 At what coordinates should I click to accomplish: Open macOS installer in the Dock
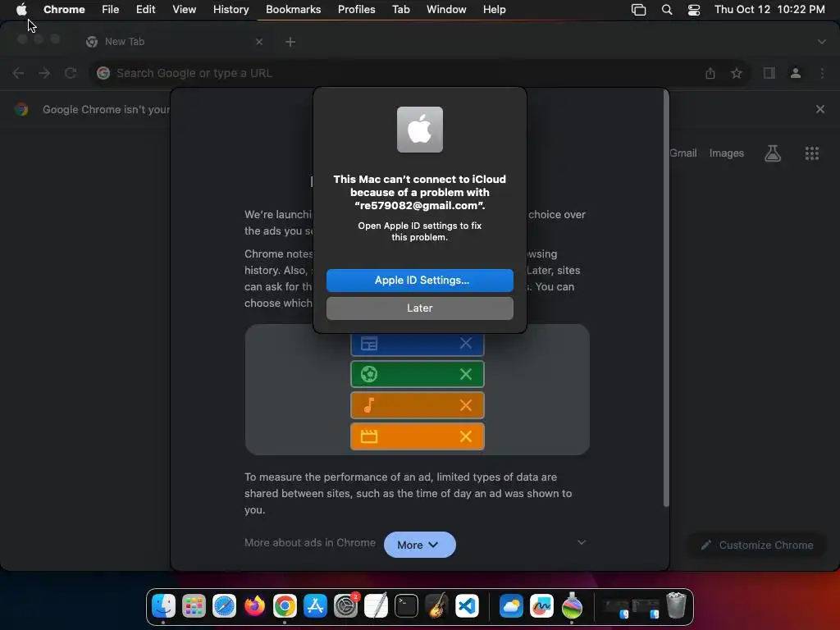pyautogui.click(x=572, y=606)
